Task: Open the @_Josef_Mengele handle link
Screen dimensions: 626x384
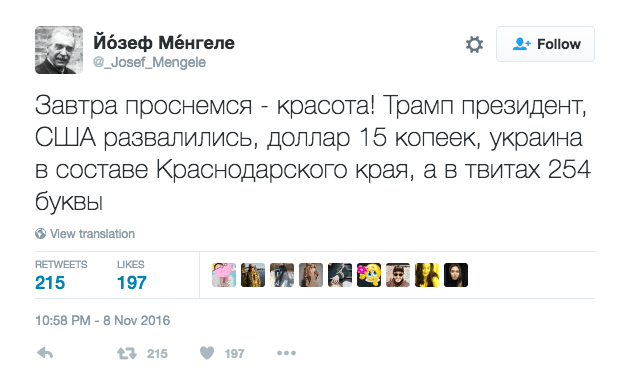Action: pos(149,63)
